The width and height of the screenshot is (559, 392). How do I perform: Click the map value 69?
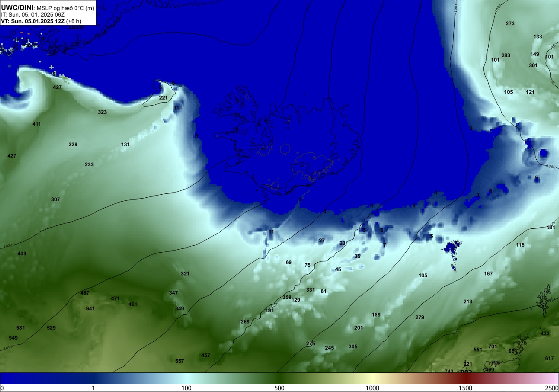pyautogui.click(x=289, y=262)
